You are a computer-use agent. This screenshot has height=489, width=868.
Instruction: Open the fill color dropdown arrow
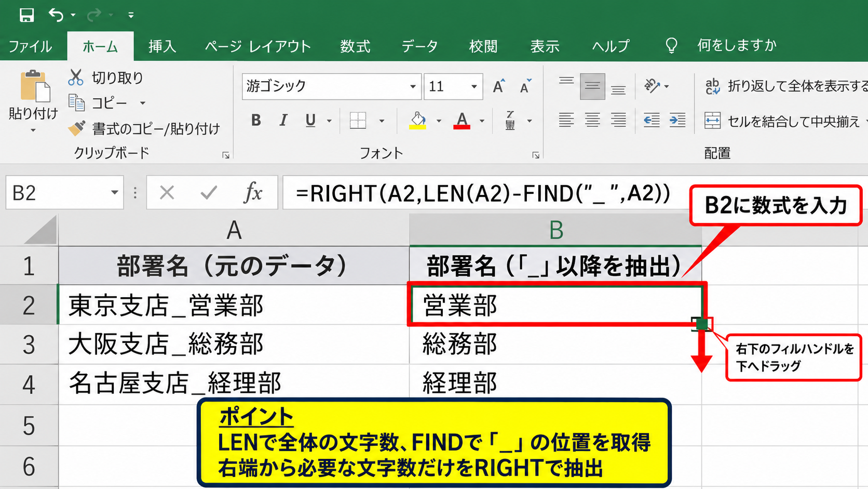(x=439, y=121)
